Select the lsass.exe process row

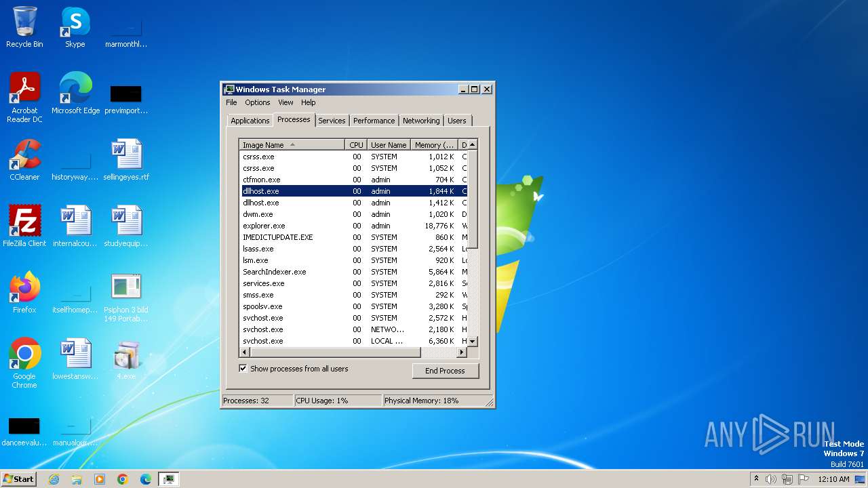(353, 249)
